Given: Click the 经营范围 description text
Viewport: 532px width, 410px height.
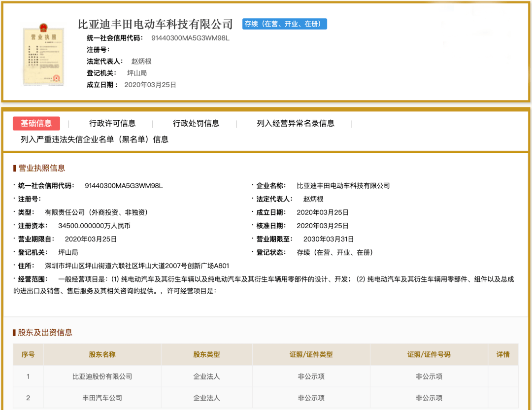Looking at the screenshot, I should (x=264, y=285).
